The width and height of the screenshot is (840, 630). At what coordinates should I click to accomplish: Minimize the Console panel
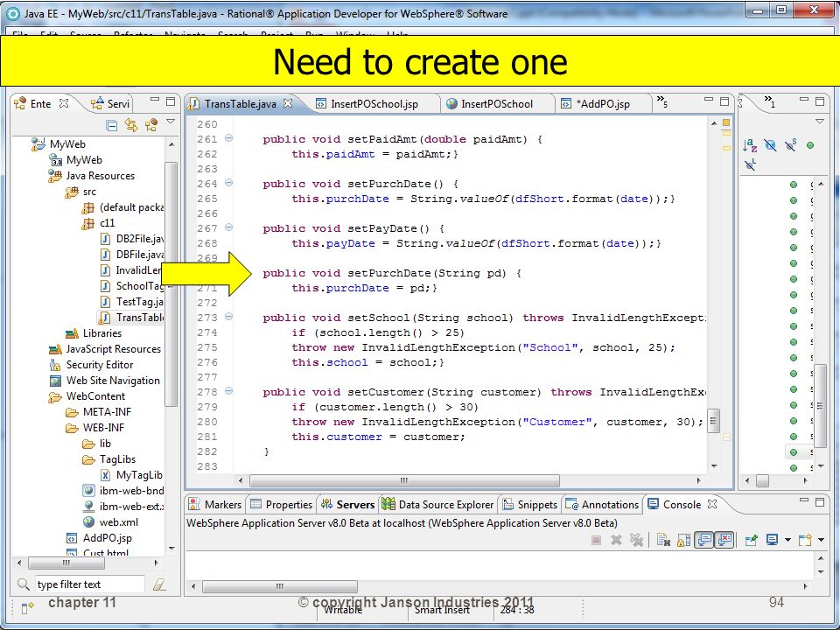[x=803, y=500]
